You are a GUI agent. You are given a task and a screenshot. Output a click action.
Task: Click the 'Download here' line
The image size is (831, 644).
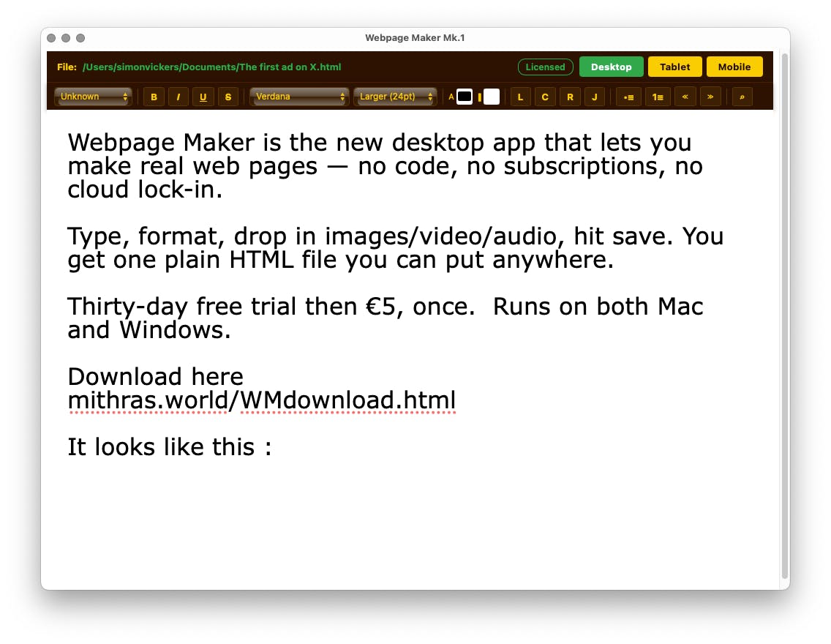pos(155,377)
